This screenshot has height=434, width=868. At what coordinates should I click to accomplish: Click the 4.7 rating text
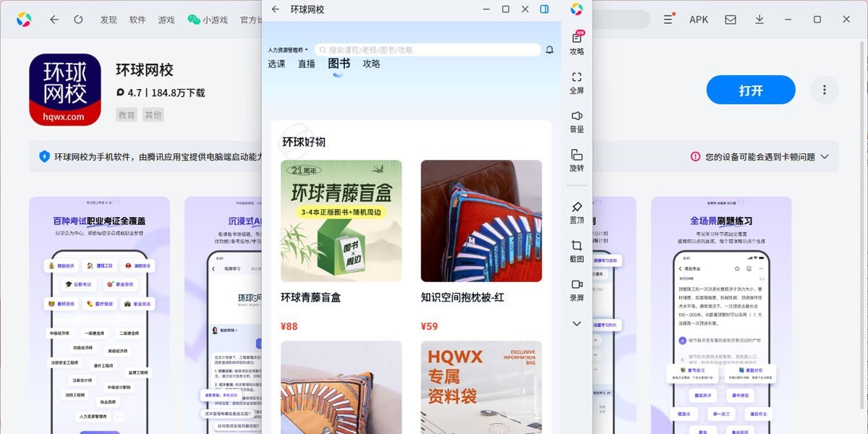pyautogui.click(x=135, y=93)
